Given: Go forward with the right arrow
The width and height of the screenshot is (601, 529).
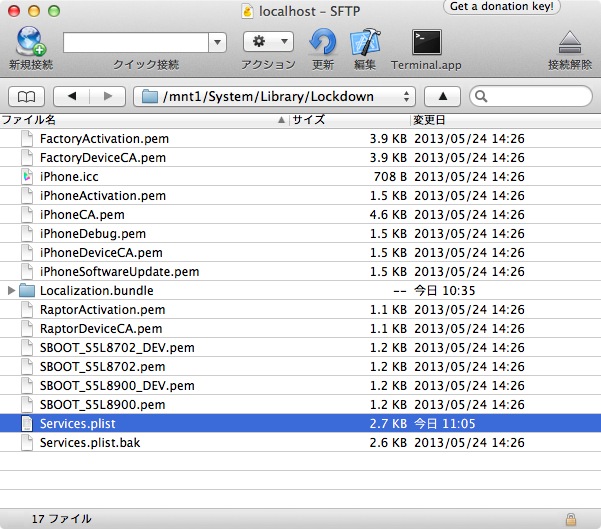Looking at the screenshot, I should click(108, 97).
